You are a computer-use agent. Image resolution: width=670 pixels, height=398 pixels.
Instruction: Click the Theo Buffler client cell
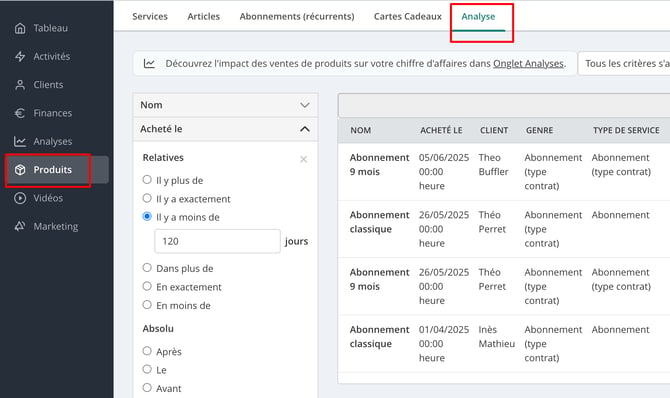coord(494,165)
